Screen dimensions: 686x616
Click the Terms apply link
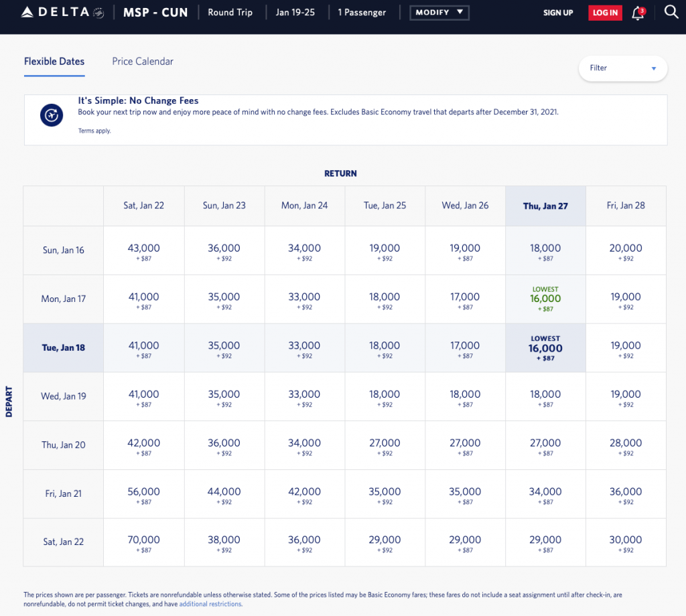(x=94, y=131)
